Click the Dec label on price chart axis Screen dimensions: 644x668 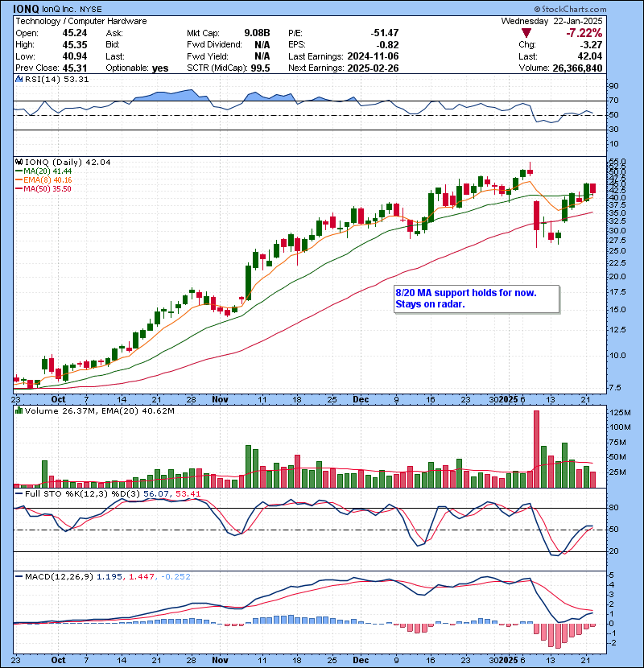[361, 400]
